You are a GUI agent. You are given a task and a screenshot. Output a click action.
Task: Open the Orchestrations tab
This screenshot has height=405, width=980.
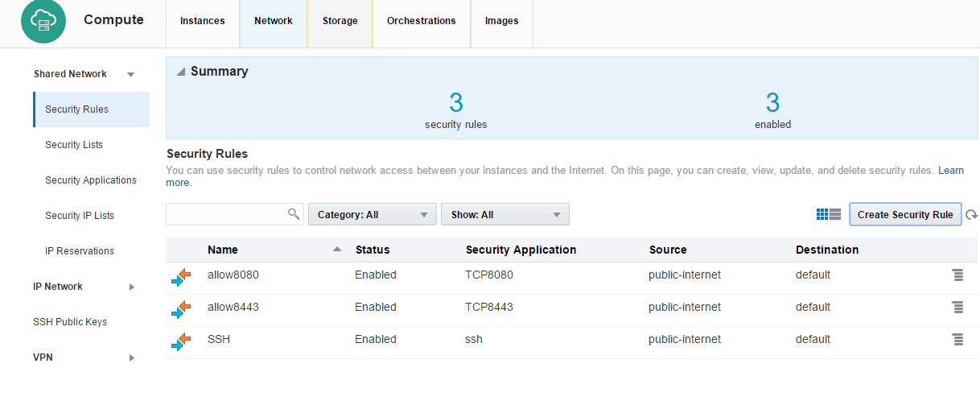pyautogui.click(x=421, y=21)
